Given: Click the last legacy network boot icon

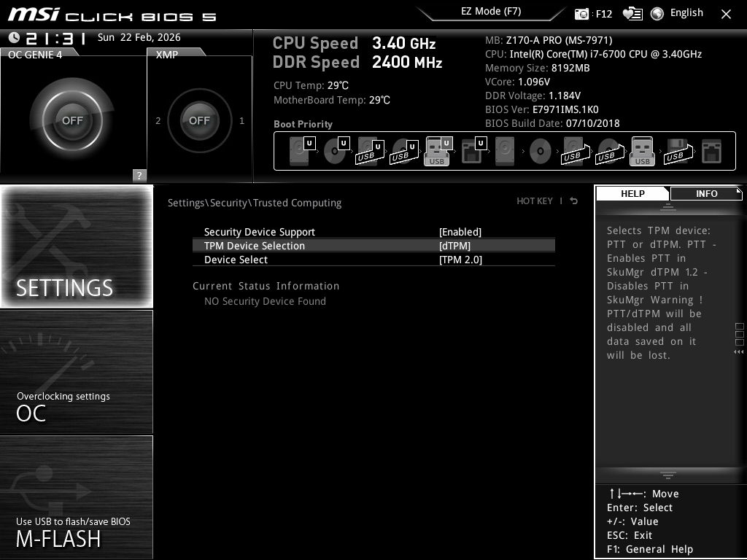Looking at the screenshot, I should pos(712,152).
